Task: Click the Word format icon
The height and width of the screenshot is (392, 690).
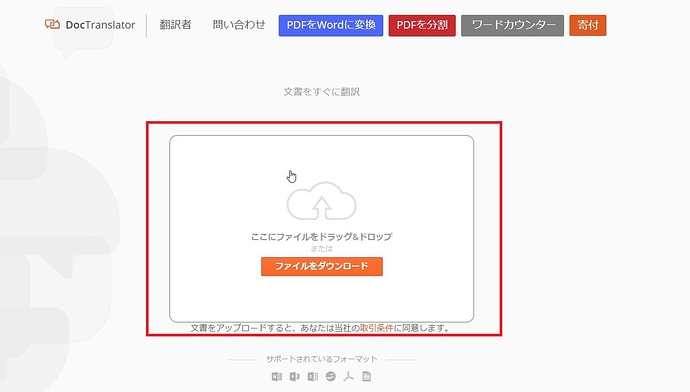Action: (276, 377)
